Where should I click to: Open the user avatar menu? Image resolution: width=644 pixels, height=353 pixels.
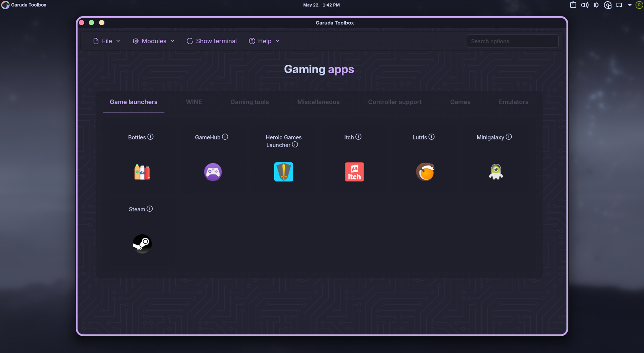pyautogui.click(x=639, y=5)
